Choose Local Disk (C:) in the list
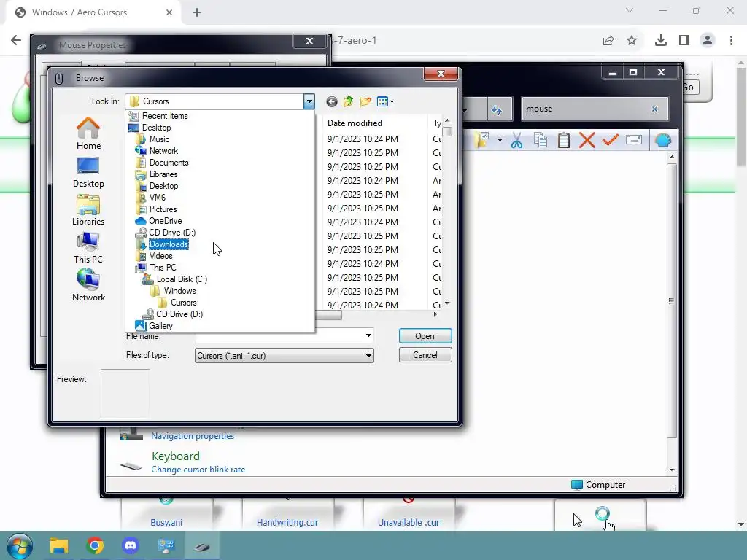This screenshot has height=560, width=747. point(182,279)
